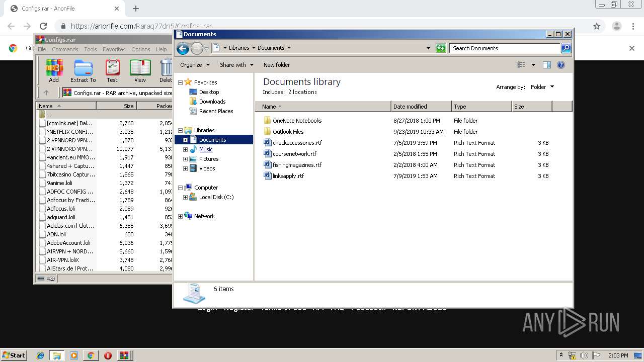Image resolution: width=644 pixels, height=362 pixels.
Task: Open the Share with dropdown
Action: pyautogui.click(x=236, y=65)
